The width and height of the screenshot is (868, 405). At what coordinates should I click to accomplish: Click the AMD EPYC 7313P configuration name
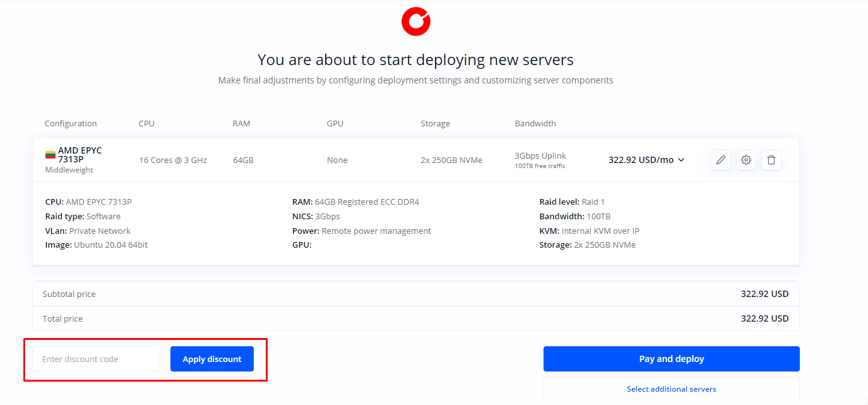tap(80, 155)
